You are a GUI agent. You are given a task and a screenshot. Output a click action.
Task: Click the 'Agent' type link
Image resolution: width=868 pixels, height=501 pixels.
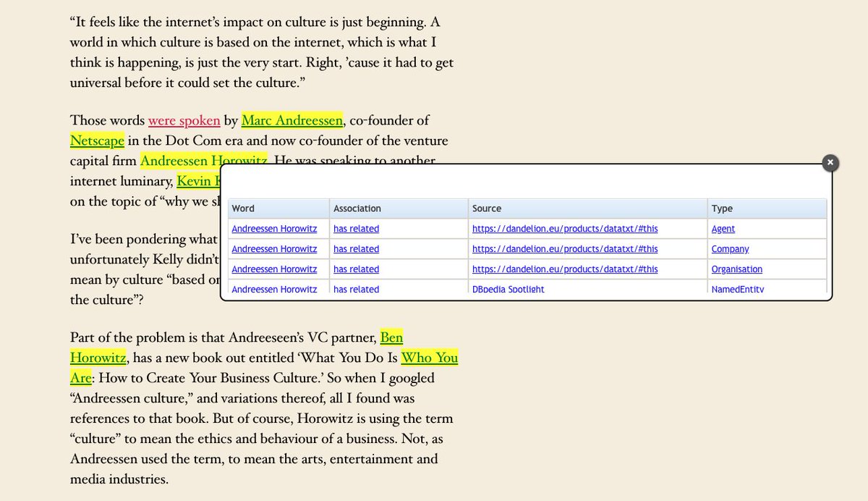[723, 229]
